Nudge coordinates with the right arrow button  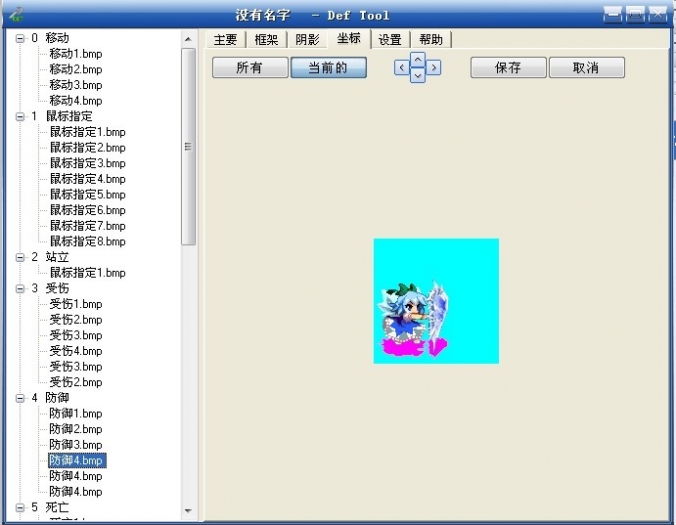434,68
